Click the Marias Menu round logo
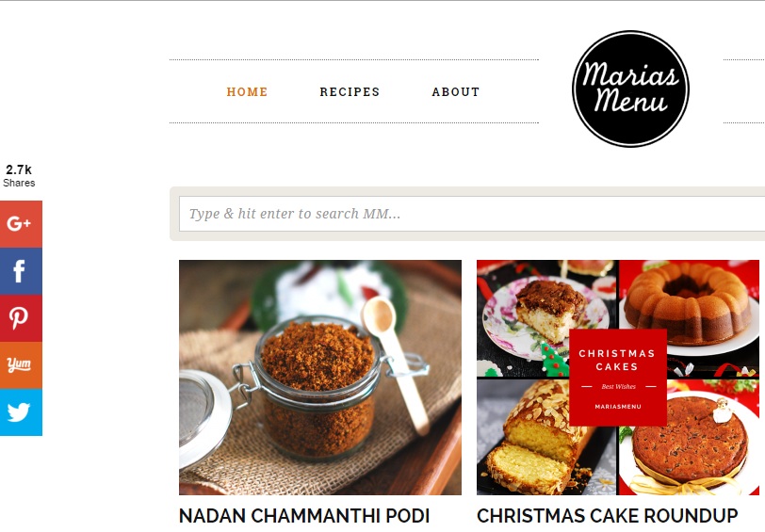This screenshot has height=532, width=765. [630, 89]
